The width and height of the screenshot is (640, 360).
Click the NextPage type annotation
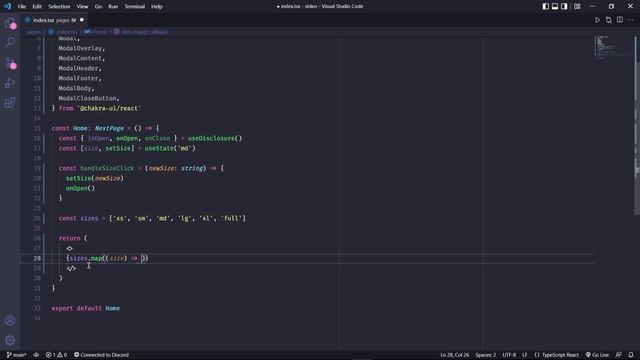109,128
